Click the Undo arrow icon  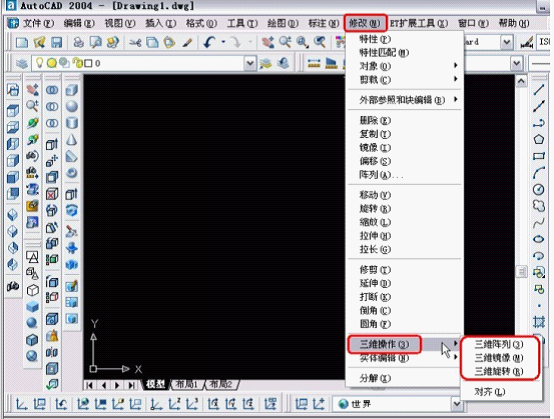210,43
